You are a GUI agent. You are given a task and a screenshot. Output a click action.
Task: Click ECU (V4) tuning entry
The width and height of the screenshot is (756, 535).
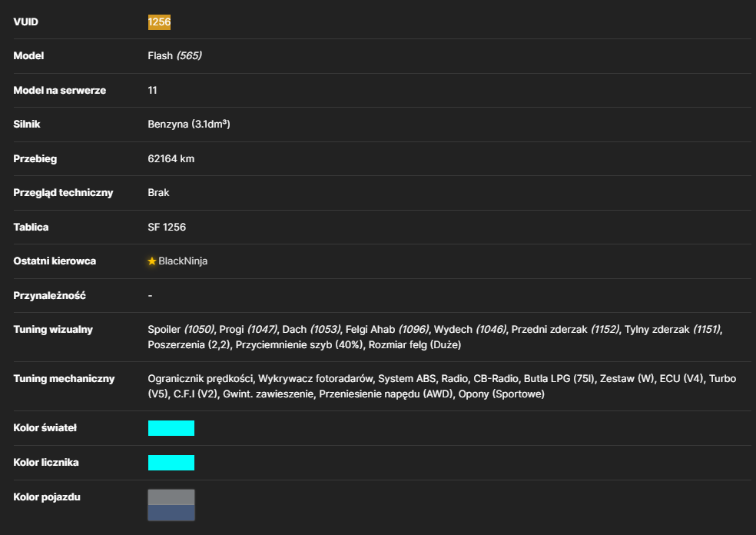[x=681, y=379]
